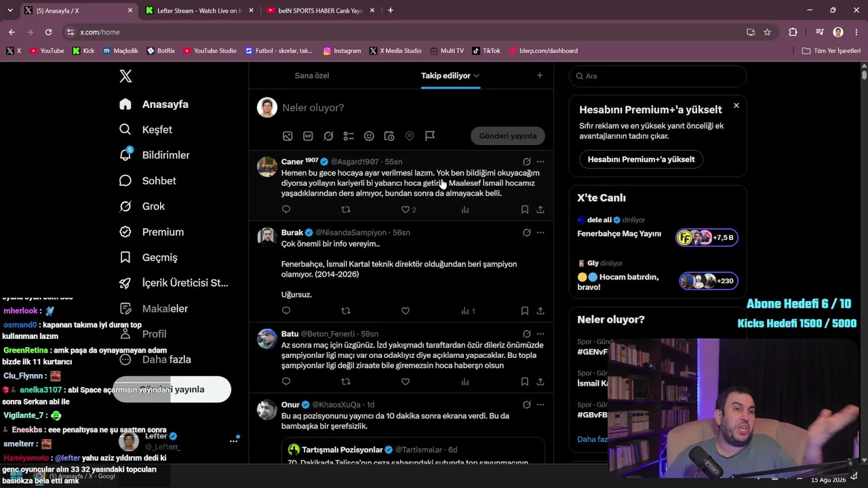This screenshot has height=488, width=868.
Task: Reply to Burak's post
Action: tap(286, 310)
